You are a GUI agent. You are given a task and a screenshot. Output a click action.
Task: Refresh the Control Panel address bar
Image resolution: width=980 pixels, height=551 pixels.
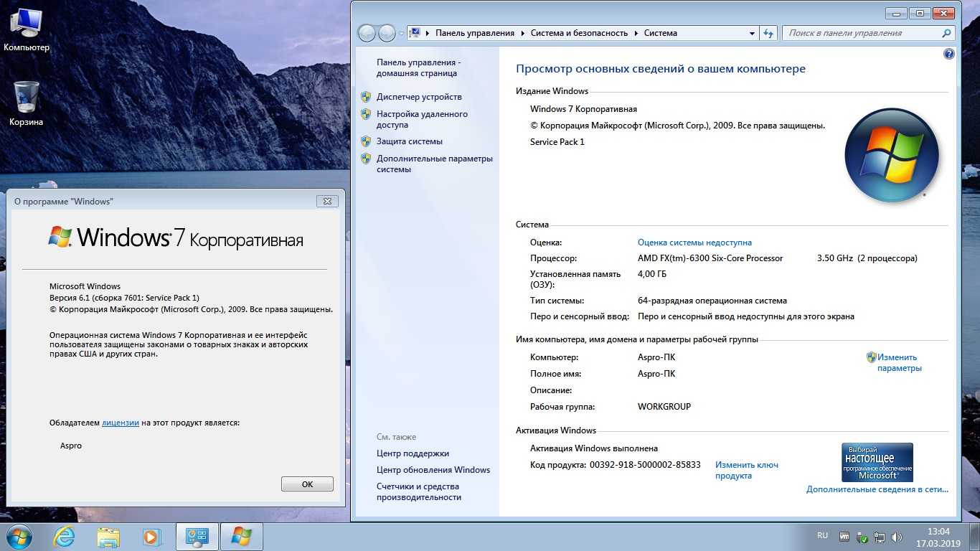pos(768,33)
